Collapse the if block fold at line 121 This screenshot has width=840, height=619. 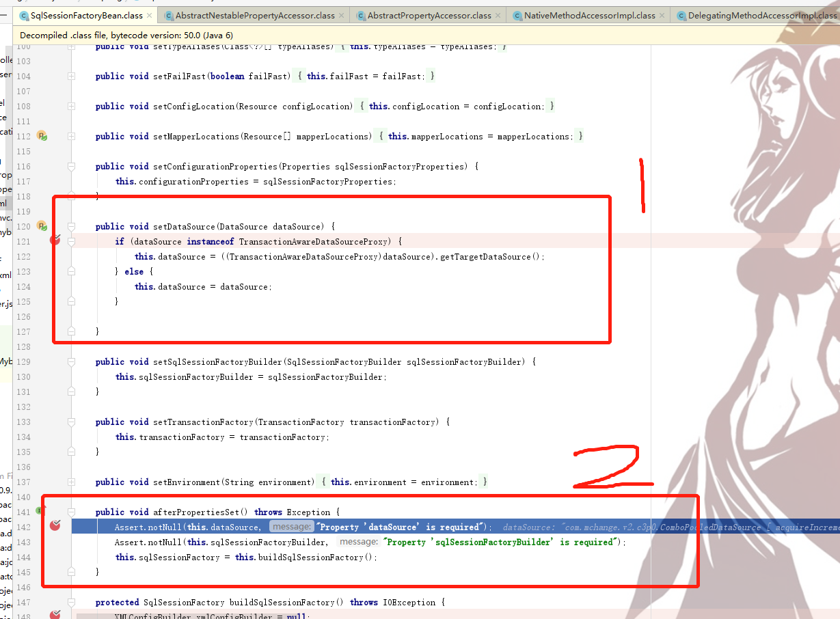(71, 241)
